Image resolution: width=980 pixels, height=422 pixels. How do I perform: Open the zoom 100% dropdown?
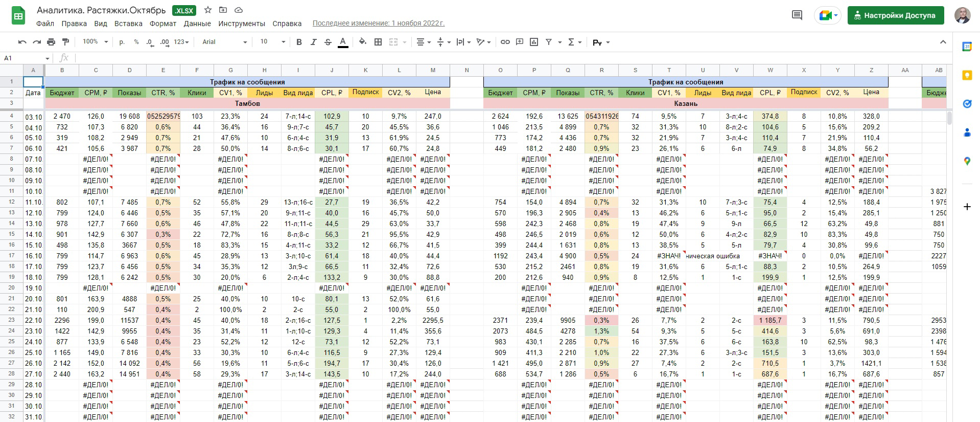pyautogui.click(x=96, y=42)
